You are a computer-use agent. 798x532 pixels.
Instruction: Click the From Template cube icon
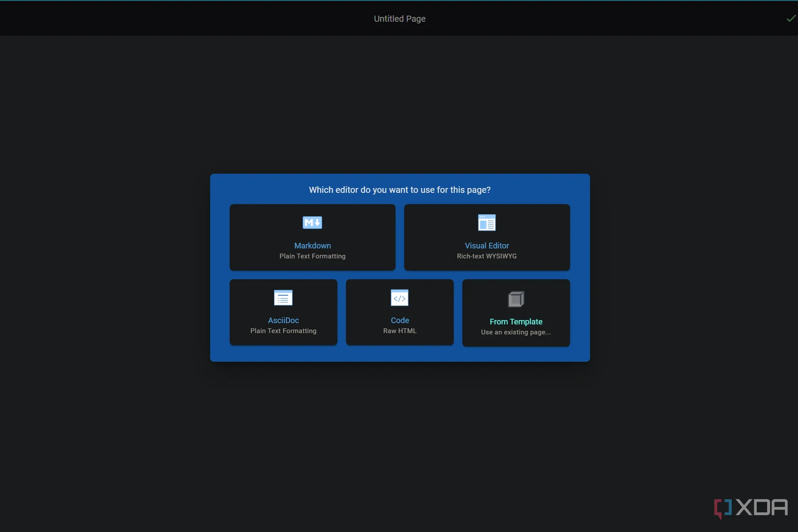[x=516, y=299]
